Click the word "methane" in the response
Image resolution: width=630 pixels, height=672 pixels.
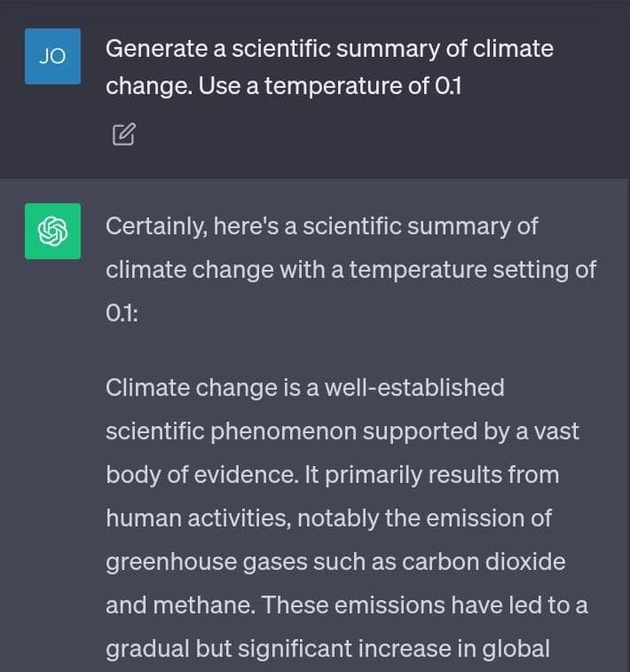[203, 605]
